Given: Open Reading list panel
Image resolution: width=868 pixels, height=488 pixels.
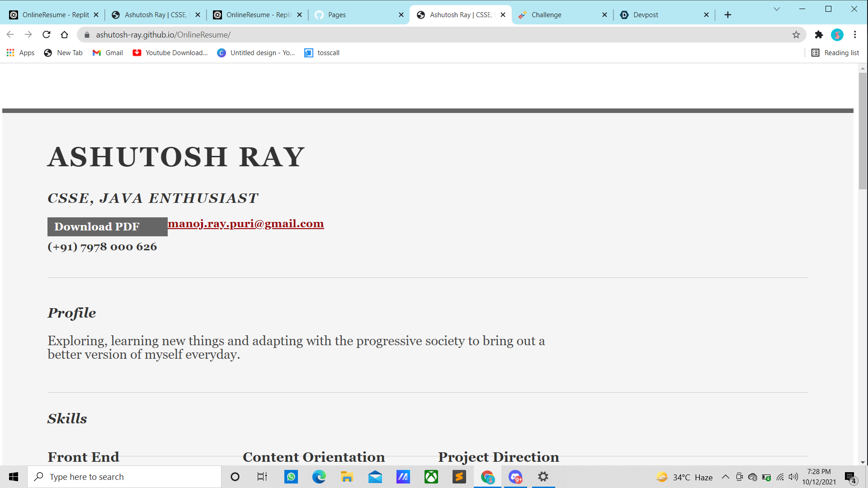Looking at the screenshot, I should point(835,53).
